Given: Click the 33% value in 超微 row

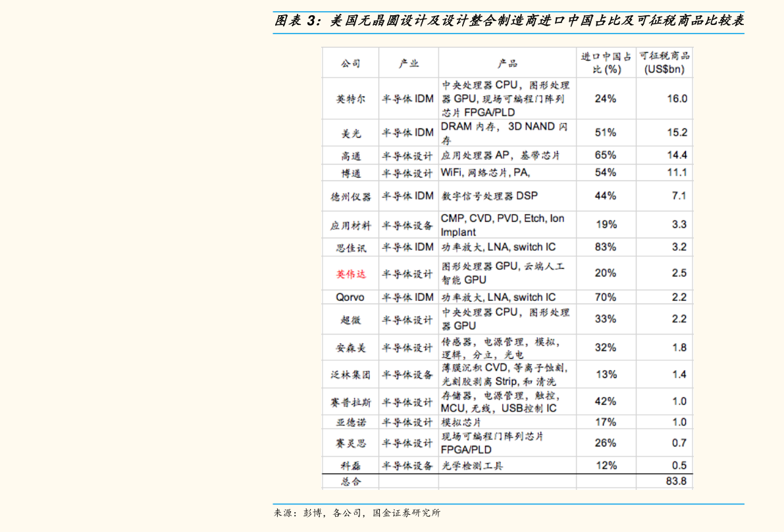Looking at the screenshot, I should 606,319.
